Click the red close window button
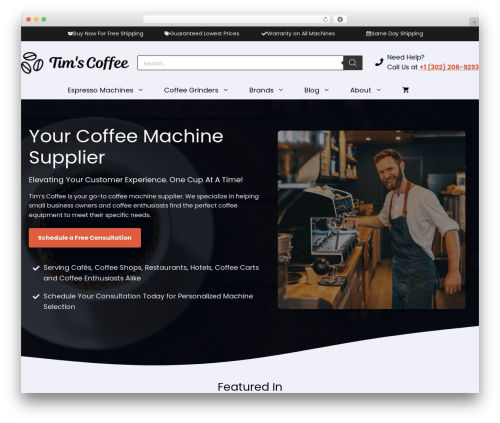500x423 pixels. point(29,19)
